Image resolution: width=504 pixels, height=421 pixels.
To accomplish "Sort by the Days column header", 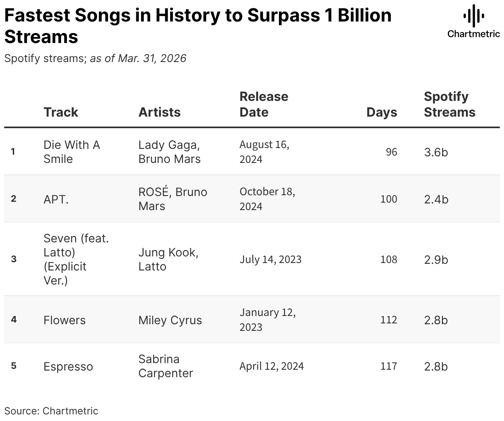I will coord(382,112).
